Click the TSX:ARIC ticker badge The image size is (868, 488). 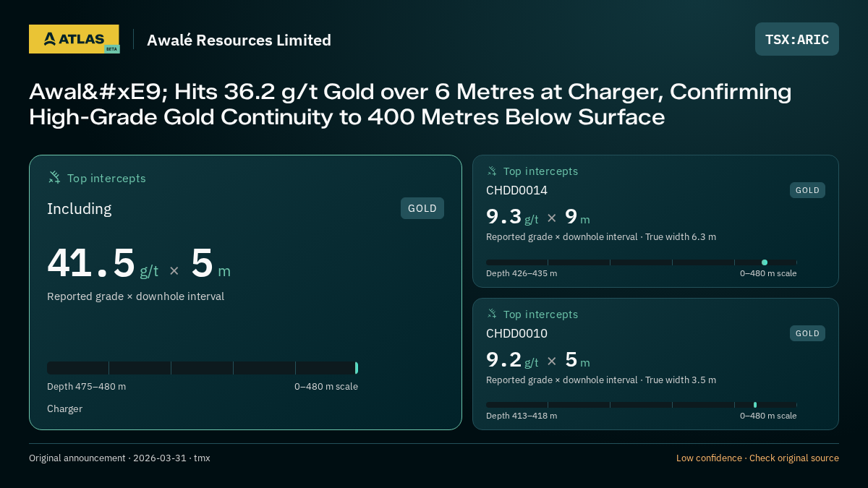pos(797,39)
